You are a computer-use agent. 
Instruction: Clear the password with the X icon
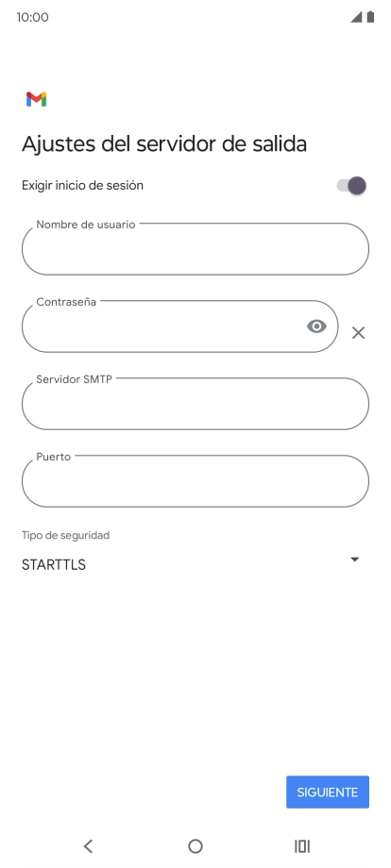(358, 333)
